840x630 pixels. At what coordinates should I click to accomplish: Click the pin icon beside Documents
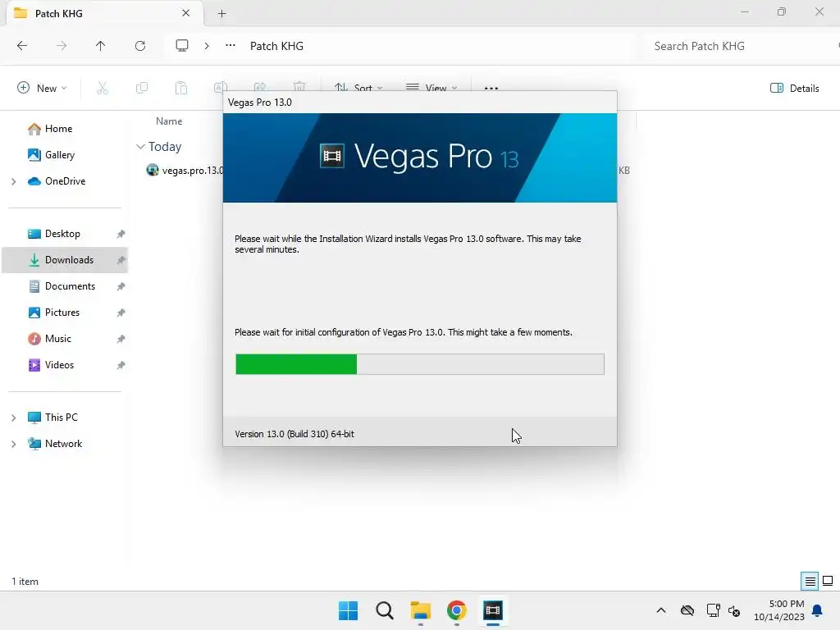121,286
